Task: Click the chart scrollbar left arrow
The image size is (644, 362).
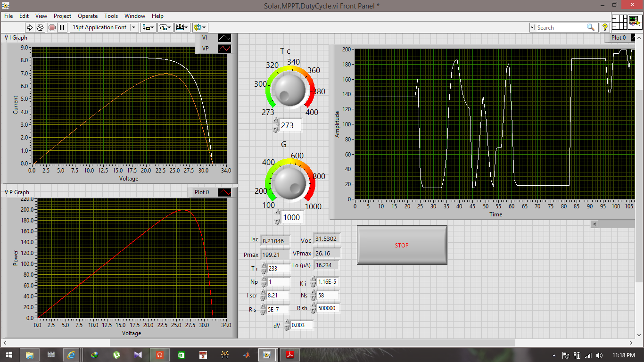Action: click(x=594, y=224)
